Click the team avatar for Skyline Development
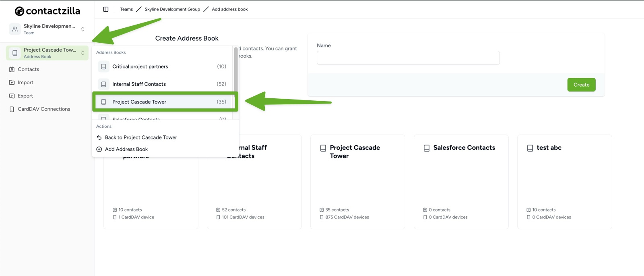The width and height of the screenshot is (644, 276). click(x=14, y=29)
